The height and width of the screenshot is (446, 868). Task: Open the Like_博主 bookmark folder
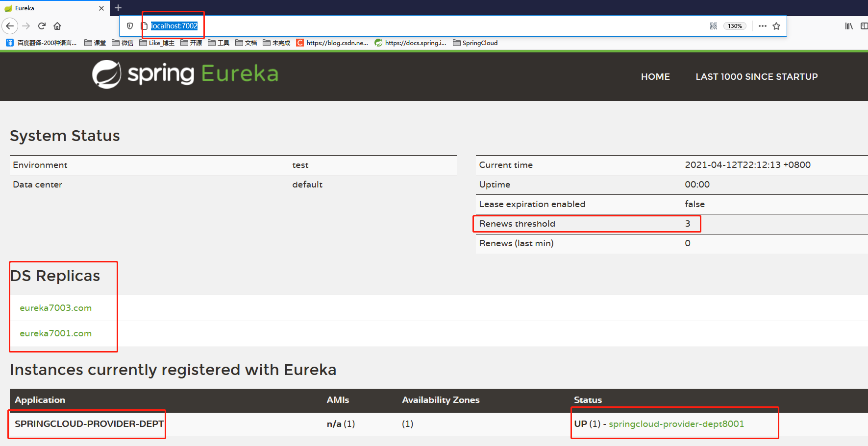[x=157, y=43]
